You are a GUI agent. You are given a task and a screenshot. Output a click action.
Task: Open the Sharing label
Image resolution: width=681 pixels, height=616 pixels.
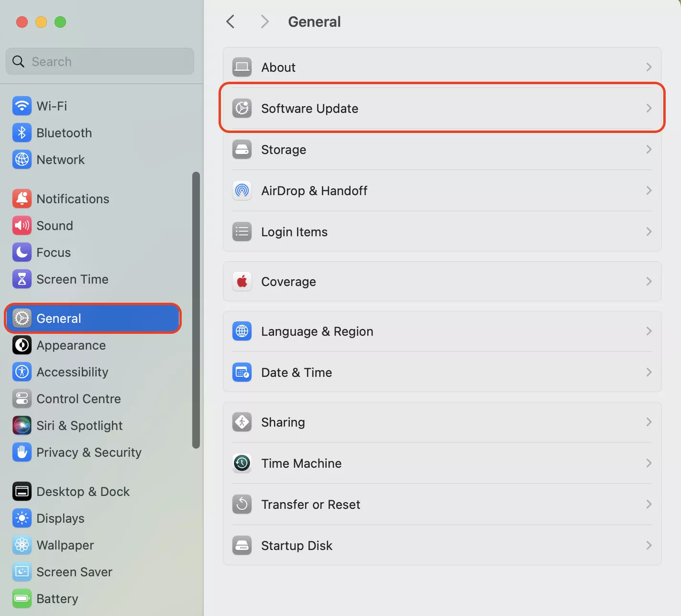click(283, 422)
